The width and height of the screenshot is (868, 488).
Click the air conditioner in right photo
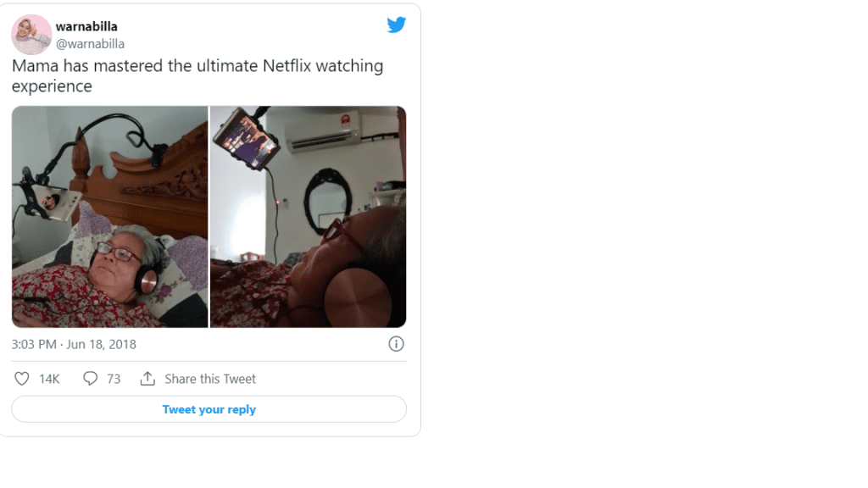pyautogui.click(x=321, y=131)
